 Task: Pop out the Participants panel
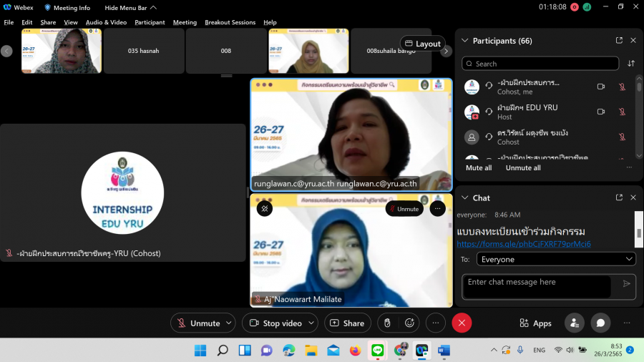pyautogui.click(x=619, y=41)
